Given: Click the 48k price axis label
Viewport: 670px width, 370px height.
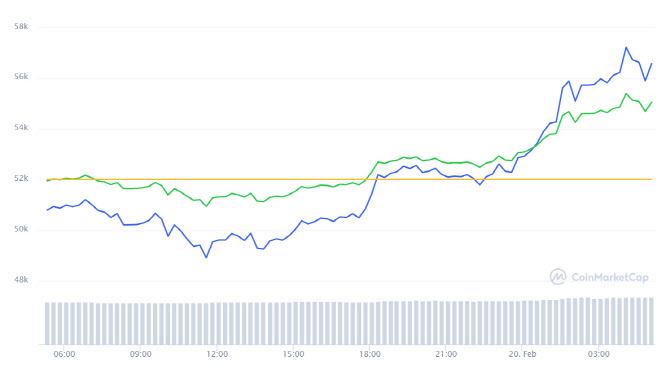Looking at the screenshot, I should click(x=21, y=280).
